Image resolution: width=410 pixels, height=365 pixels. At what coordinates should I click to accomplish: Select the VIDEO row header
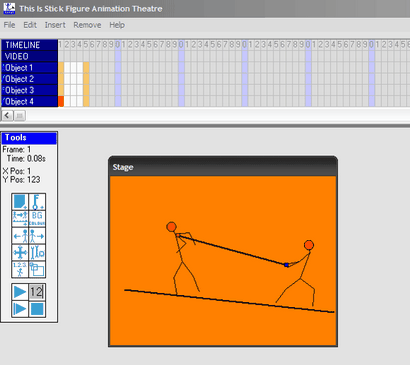pos(30,56)
